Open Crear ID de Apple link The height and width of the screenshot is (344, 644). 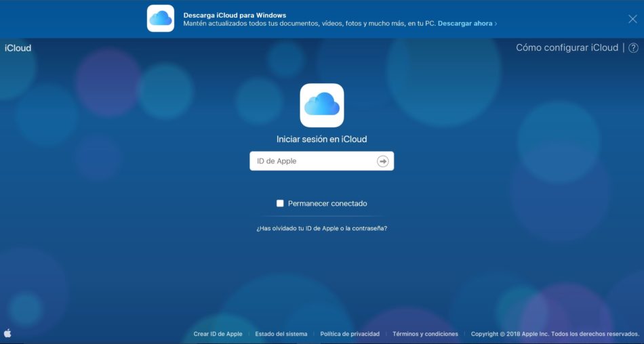click(x=218, y=334)
